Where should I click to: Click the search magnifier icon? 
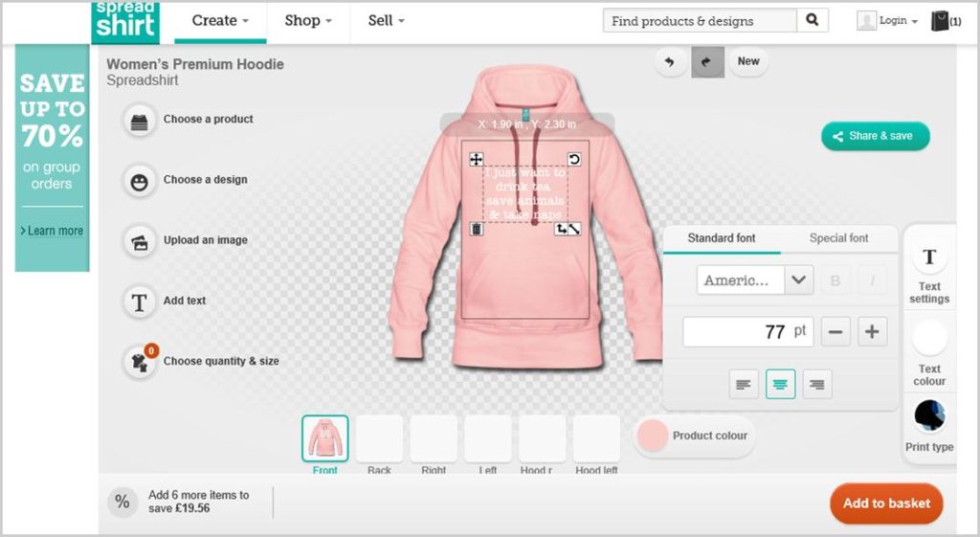click(813, 20)
